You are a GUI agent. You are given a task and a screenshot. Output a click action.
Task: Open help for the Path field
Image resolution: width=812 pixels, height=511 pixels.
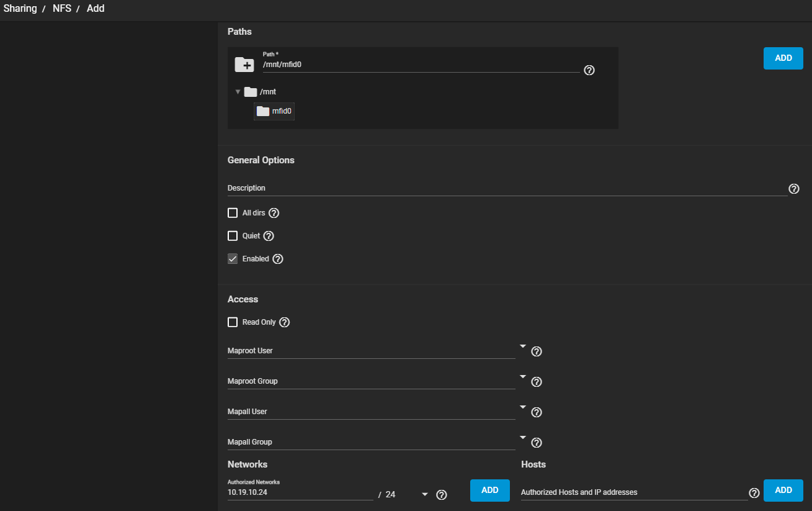(x=590, y=70)
